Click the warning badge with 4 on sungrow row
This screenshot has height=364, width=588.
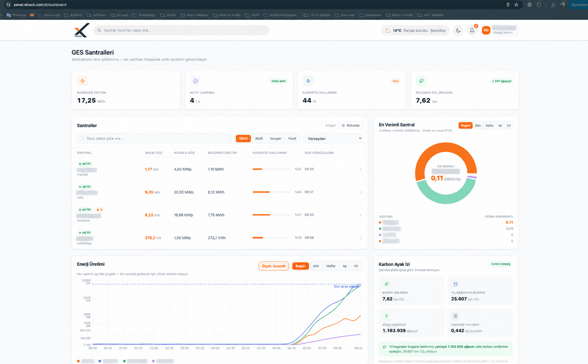pyautogui.click(x=99, y=209)
